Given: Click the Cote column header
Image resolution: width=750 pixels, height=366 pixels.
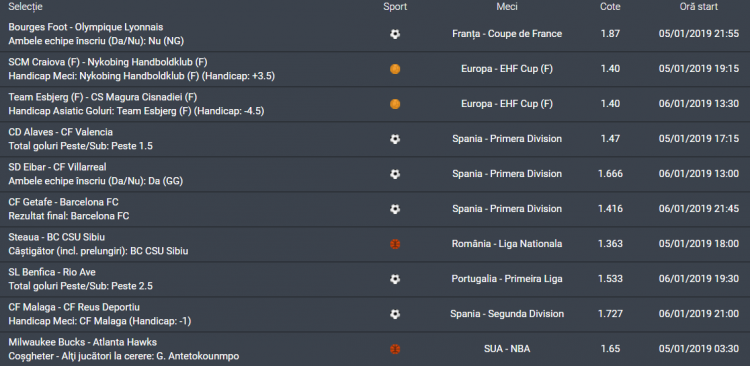Looking at the screenshot, I should (610, 7).
